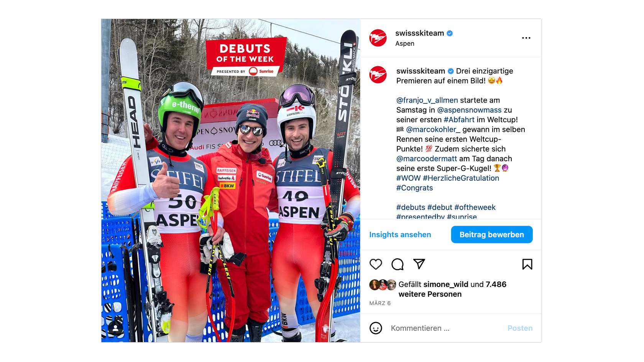
Task: Click Insights ansehen link
Action: 400,234
